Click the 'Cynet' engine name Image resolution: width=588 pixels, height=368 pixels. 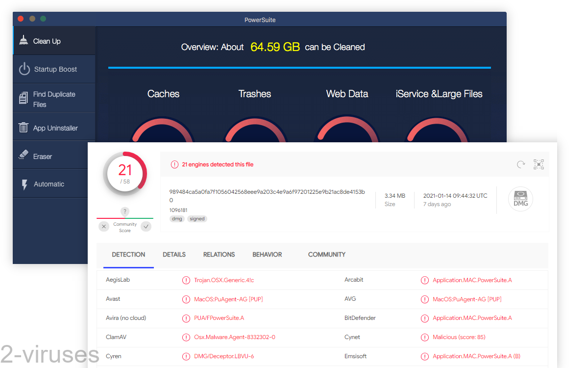[352, 337]
